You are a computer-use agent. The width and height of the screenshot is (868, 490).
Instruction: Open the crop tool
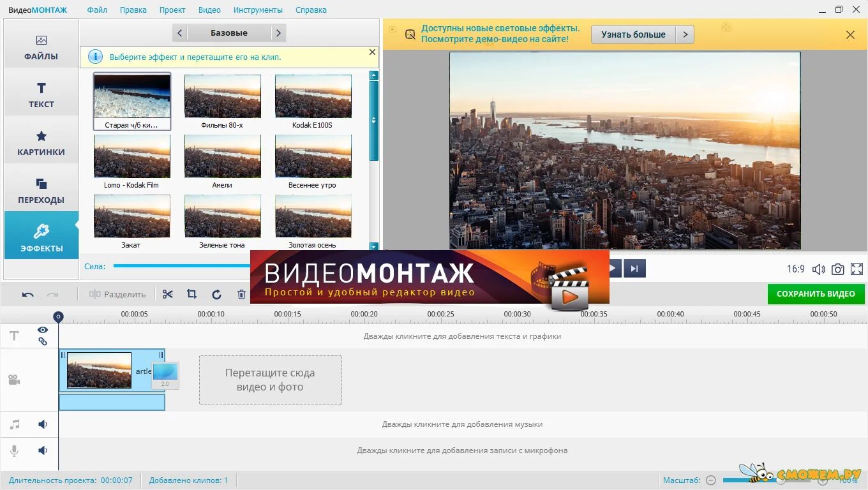pos(191,294)
